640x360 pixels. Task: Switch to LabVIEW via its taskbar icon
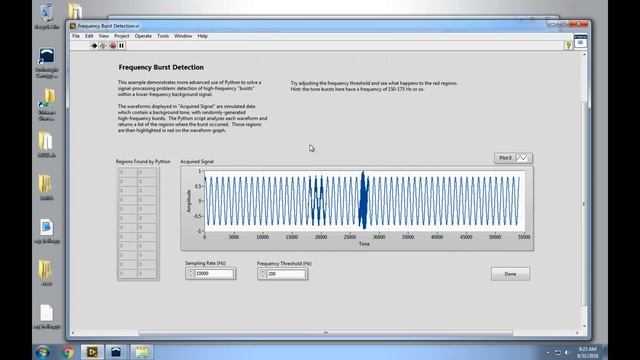92,352
